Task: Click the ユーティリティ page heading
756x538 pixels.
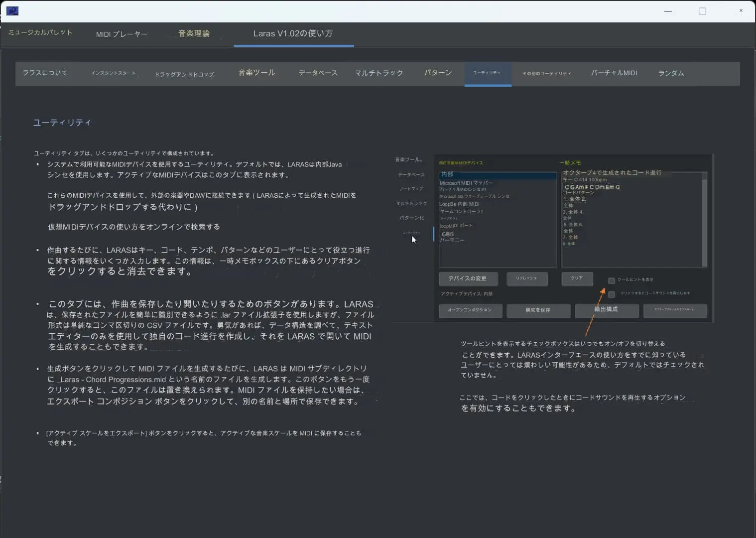Action: [62, 123]
